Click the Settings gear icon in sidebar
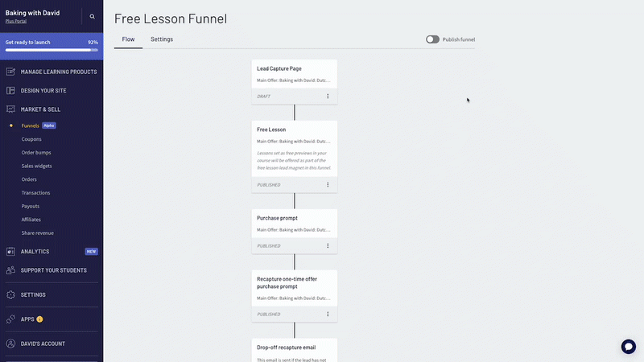 [10, 294]
